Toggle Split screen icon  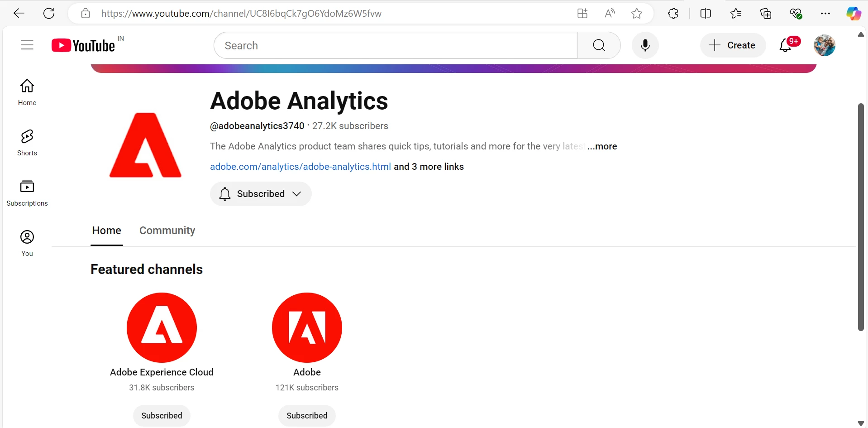point(706,14)
